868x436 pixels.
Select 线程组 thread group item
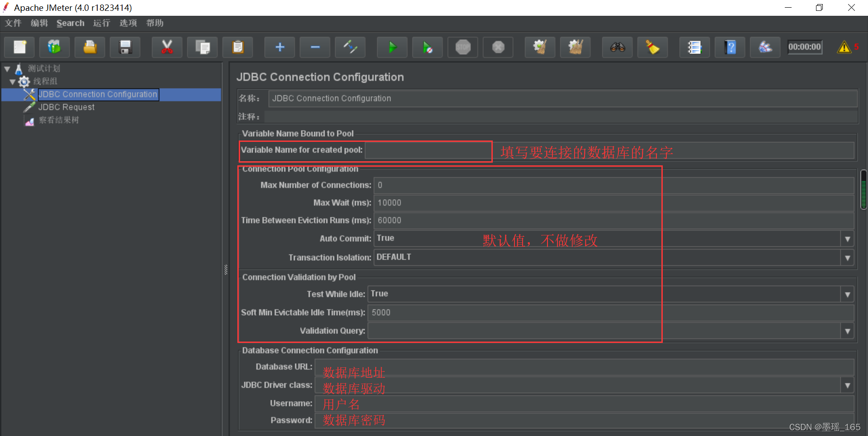[x=45, y=81]
